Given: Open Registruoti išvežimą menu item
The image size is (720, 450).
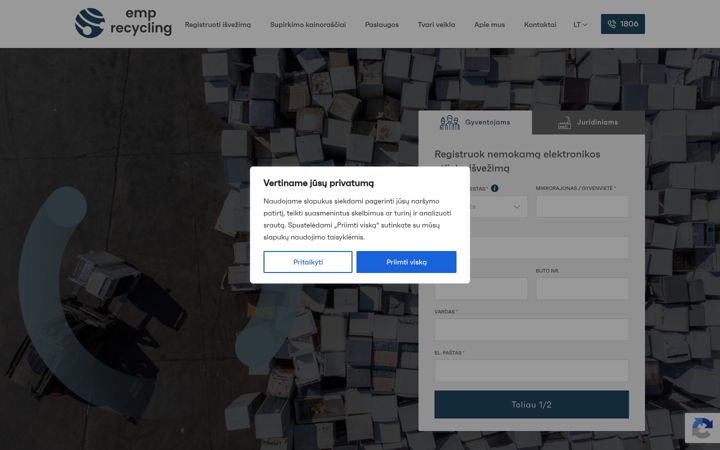Looking at the screenshot, I should pos(218,25).
